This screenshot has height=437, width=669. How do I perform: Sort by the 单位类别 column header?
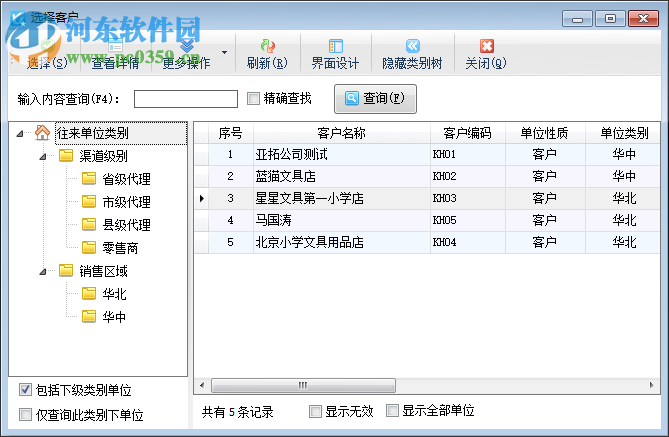pyautogui.click(x=623, y=133)
